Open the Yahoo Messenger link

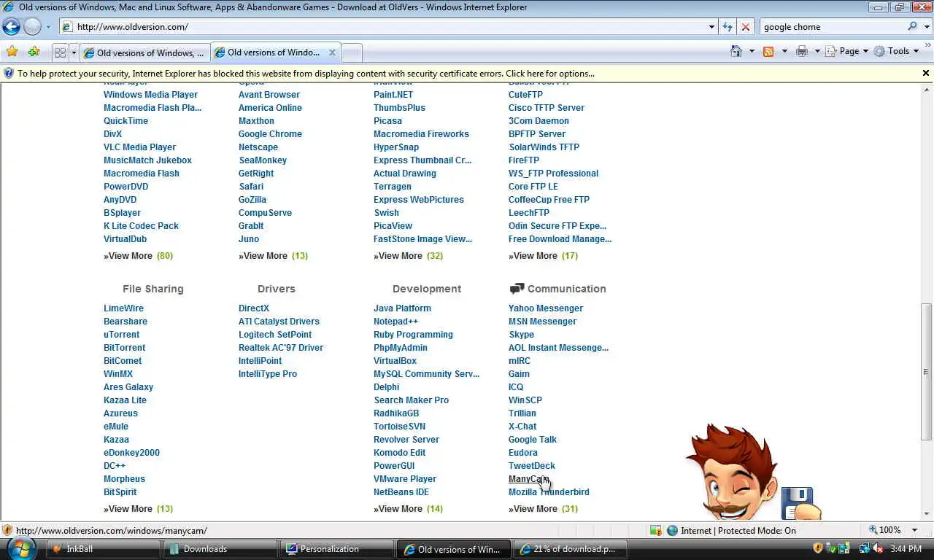546,308
